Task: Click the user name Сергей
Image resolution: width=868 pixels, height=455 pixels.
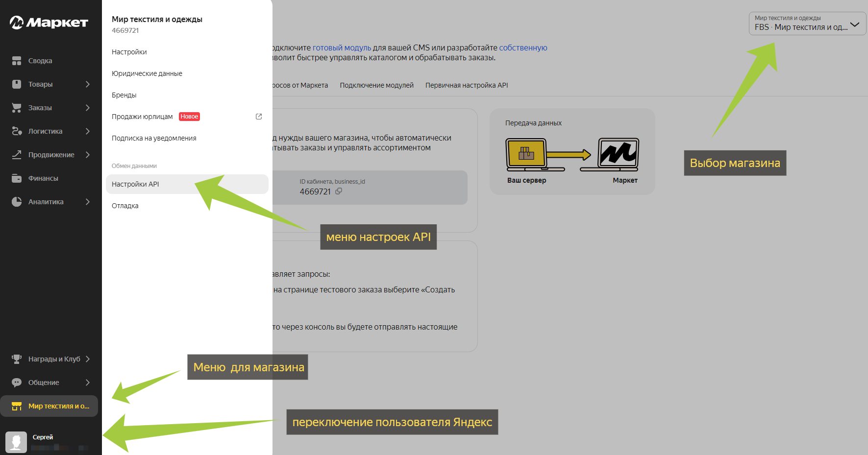Action: point(43,437)
